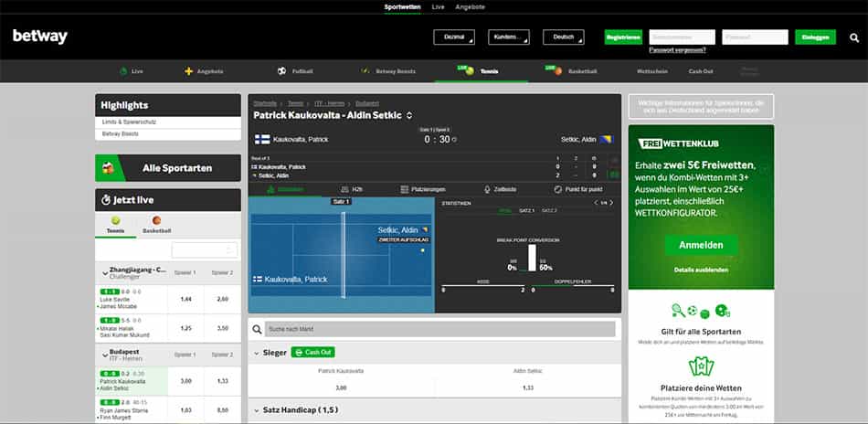Screen dimensions: 868x424
Task: Click the betway logo
Action: click(40, 37)
